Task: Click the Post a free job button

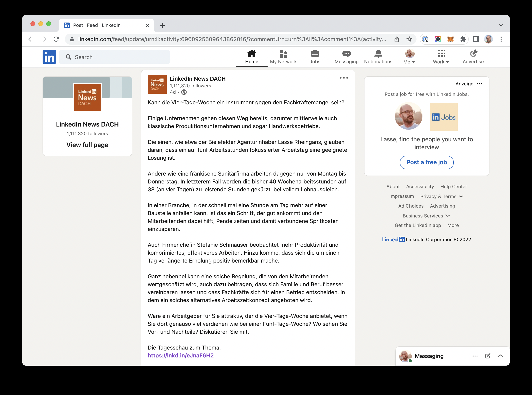Action: click(427, 162)
